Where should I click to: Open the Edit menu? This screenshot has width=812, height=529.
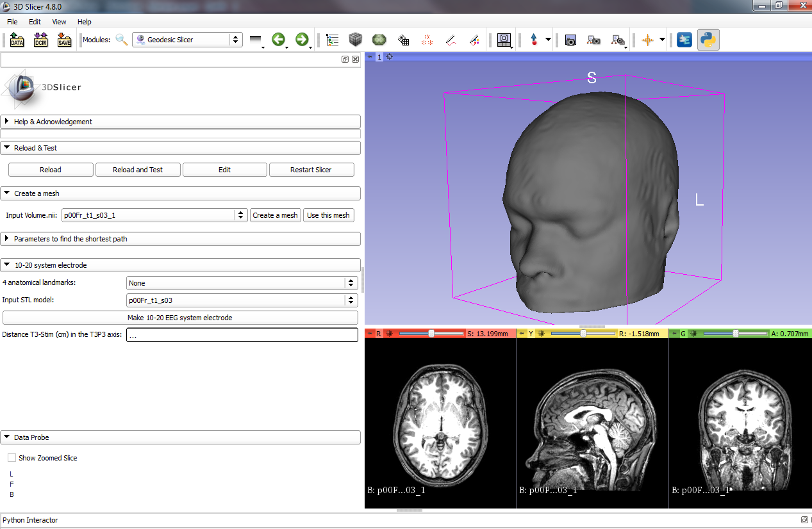point(35,22)
